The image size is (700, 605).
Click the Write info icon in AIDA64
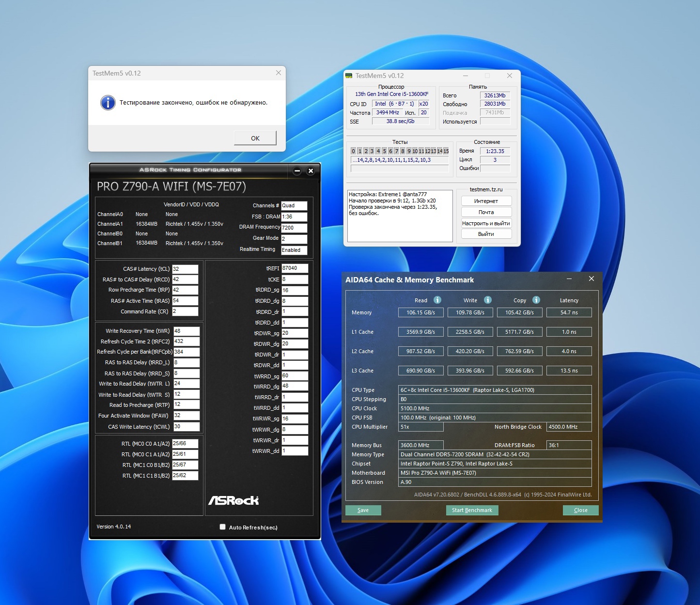pos(488,300)
